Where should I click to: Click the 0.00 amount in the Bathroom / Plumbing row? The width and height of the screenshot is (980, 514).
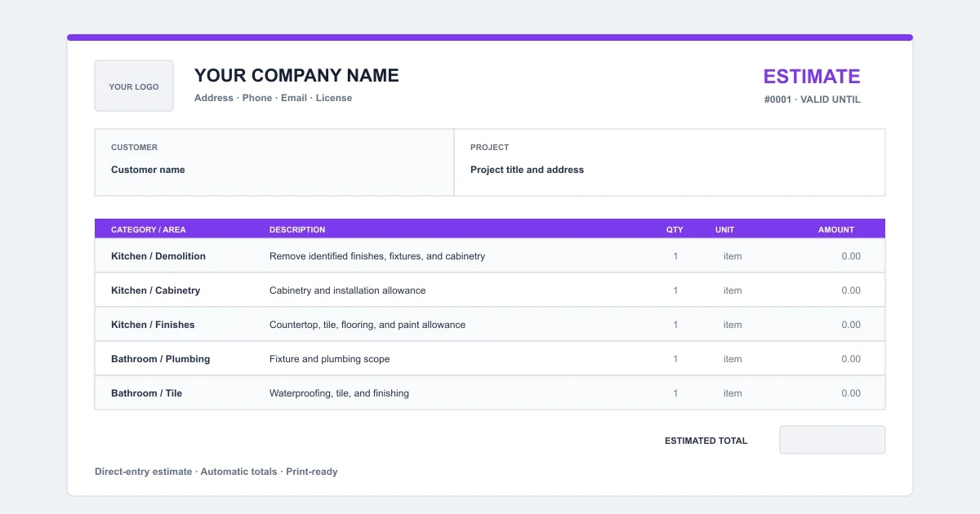click(x=851, y=359)
